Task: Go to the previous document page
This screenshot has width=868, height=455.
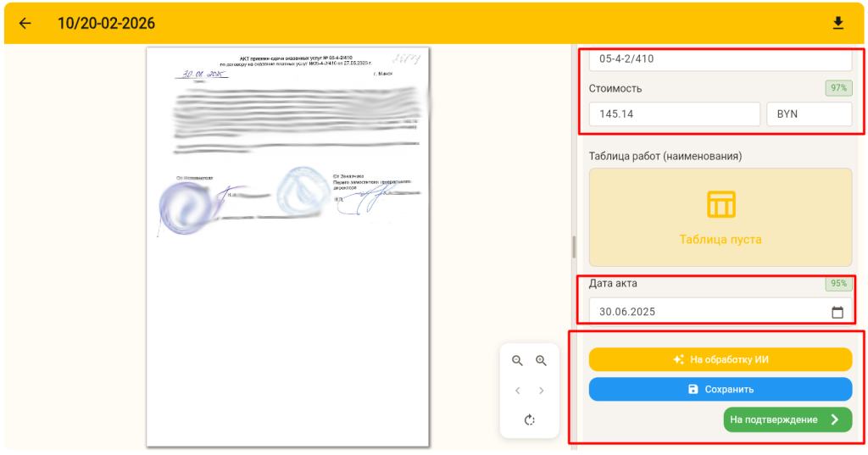Action: pyautogui.click(x=518, y=391)
